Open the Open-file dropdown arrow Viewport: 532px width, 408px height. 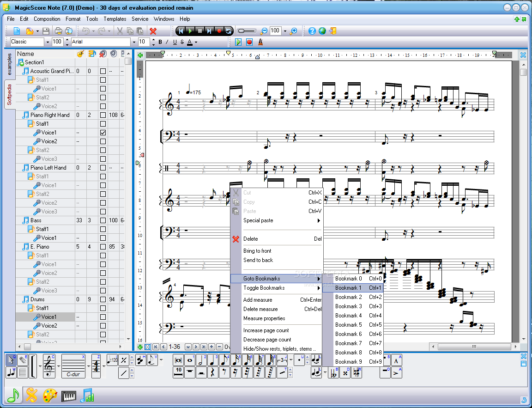[x=37, y=31]
